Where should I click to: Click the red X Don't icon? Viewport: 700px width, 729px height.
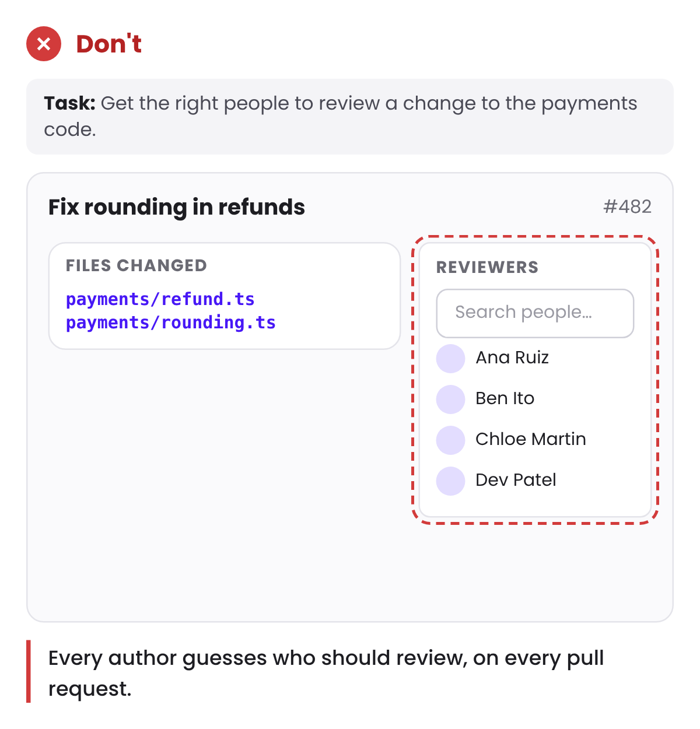[44, 44]
